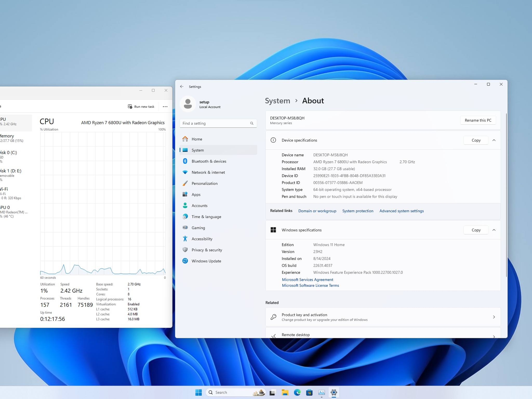The image size is (532, 399).
Task: Collapse the Windows specifications section
Action: click(x=494, y=230)
